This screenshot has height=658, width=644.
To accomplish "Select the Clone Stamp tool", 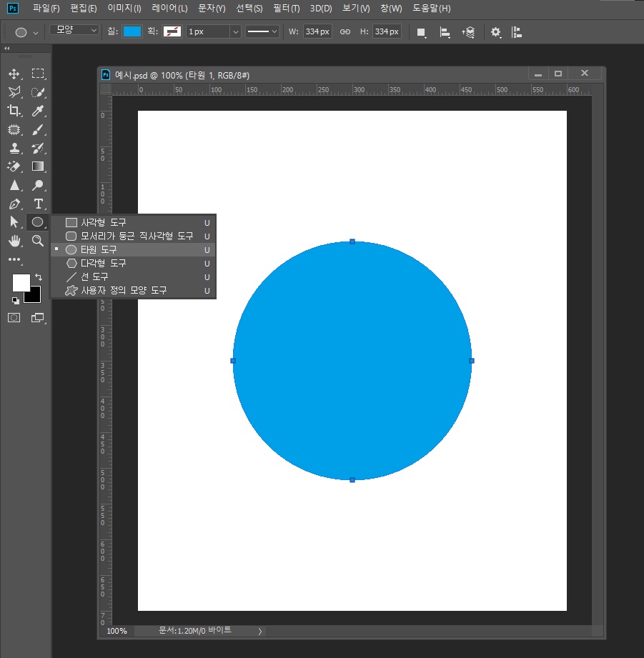I will pos(14,148).
